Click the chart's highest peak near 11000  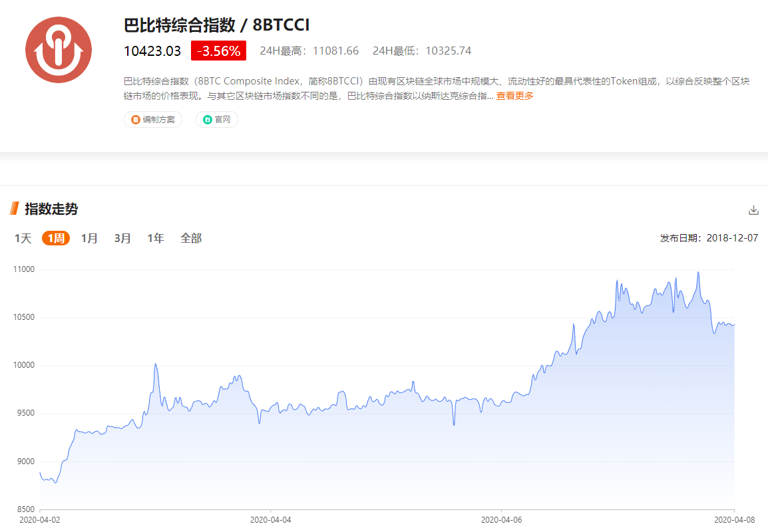pos(698,272)
